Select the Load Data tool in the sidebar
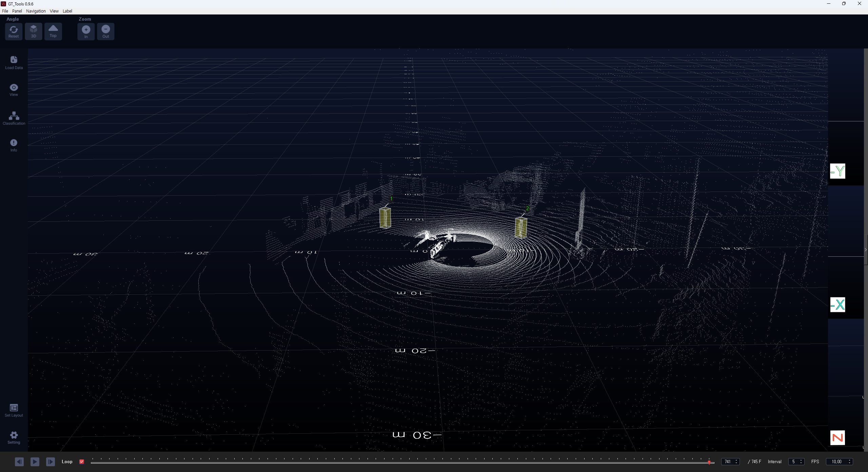Image resolution: width=868 pixels, height=472 pixels. pos(14,62)
